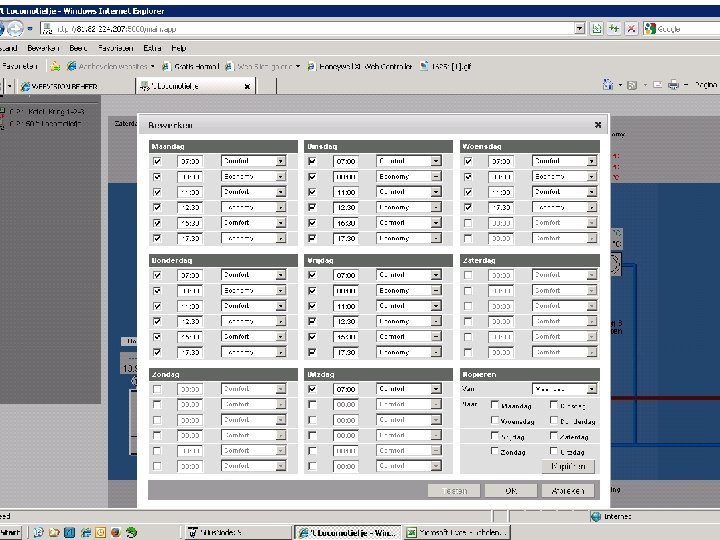The image size is (720, 540).
Task: Click the Annuleren button in Bewerken dialog
Action: coord(568,491)
